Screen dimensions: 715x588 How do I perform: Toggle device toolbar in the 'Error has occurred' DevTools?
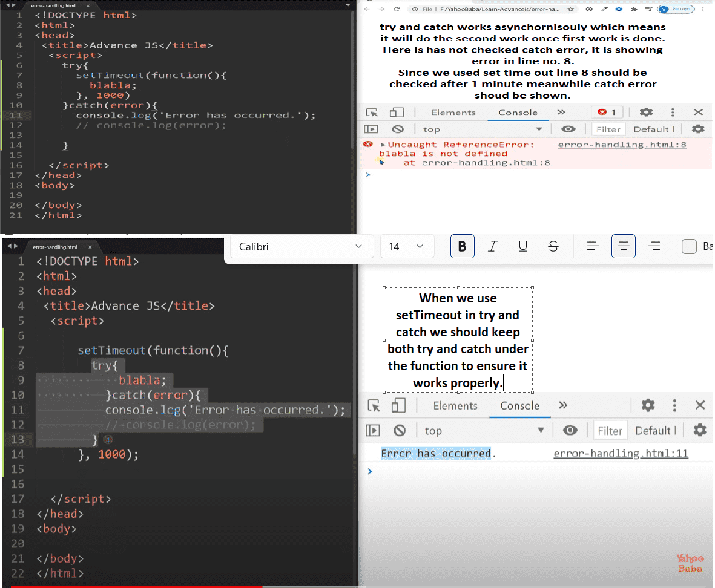pos(398,406)
